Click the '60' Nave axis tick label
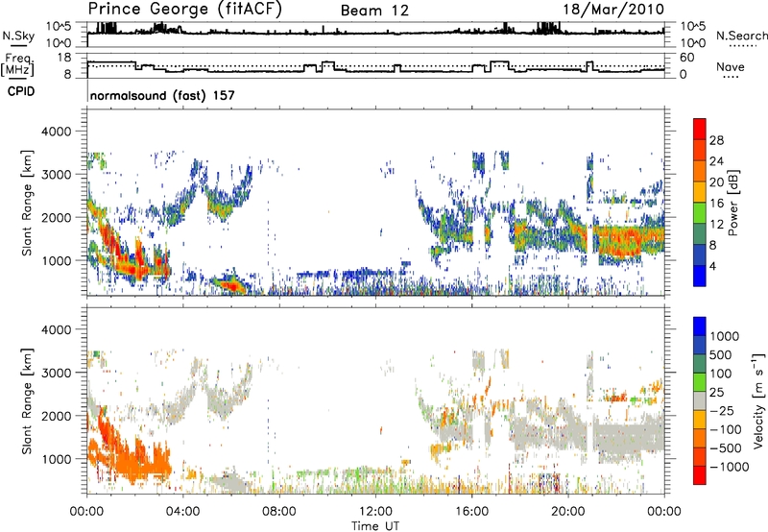The width and height of the screenshot is (768, 532). pos(686,57)
